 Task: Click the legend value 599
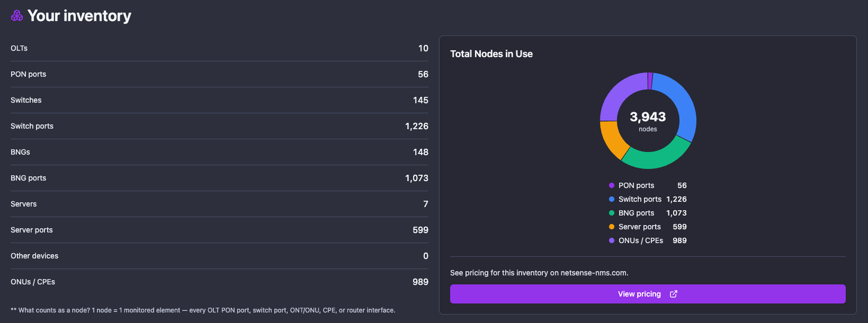pos(680,227)
